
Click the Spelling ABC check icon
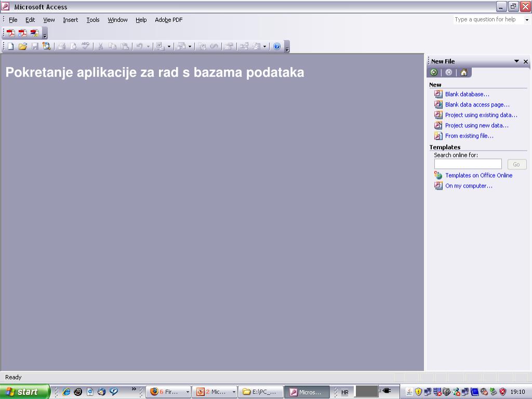pos(86,46)
